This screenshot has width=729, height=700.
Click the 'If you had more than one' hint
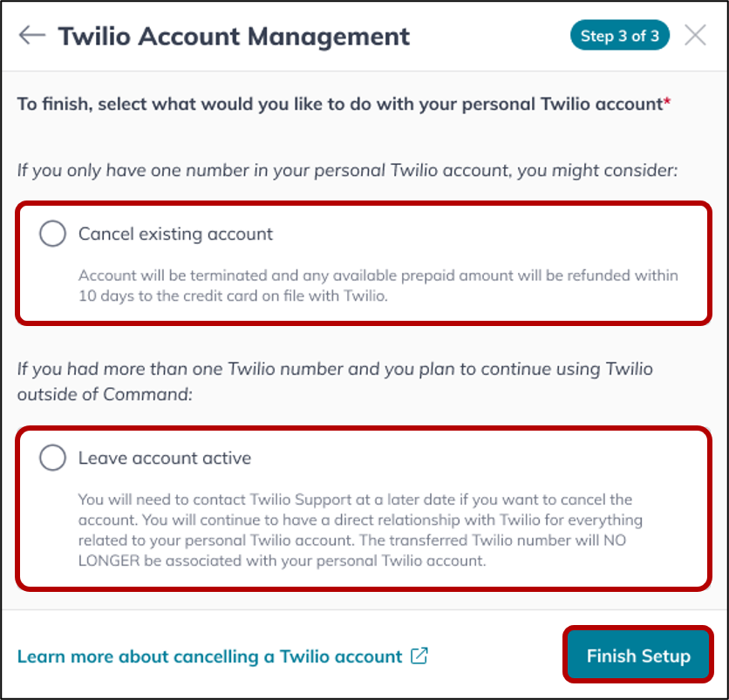pos(335,369)
